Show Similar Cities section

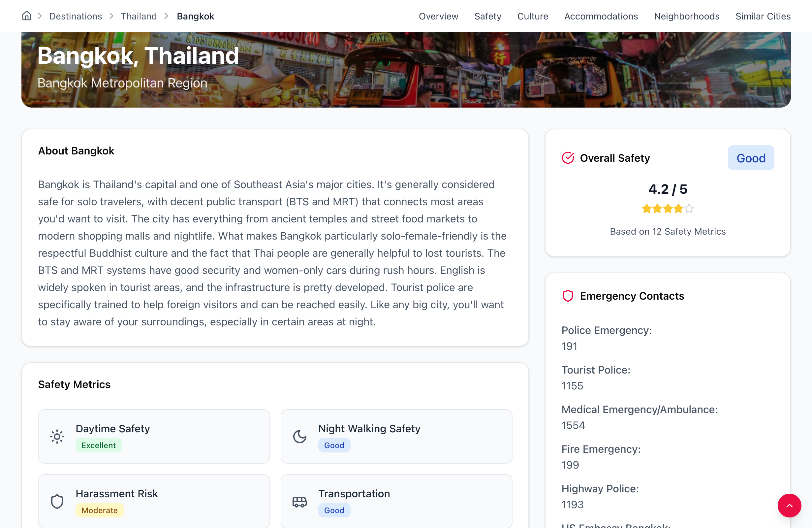(763, 16)
